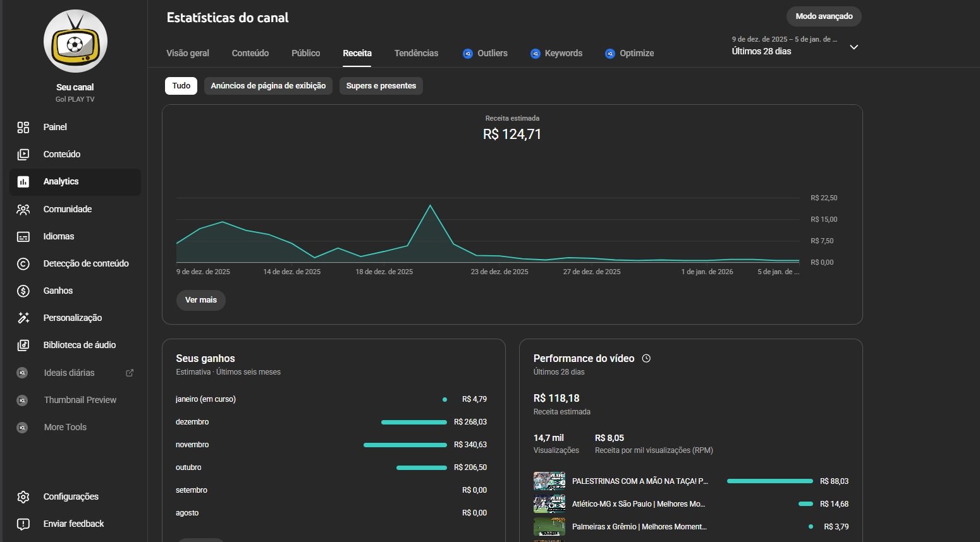Switch to the Público tab

(x=305, y=54)
